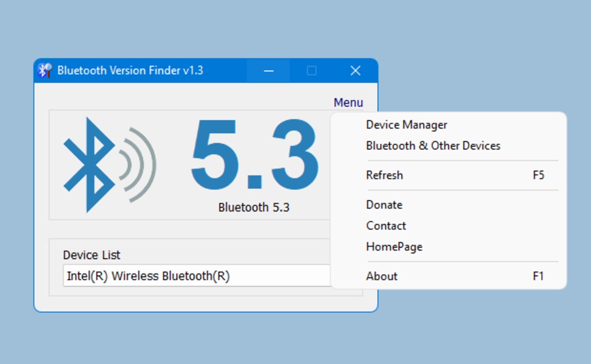
Task: Close the Bluetooth Version Finder window
Action: point(356,70)
